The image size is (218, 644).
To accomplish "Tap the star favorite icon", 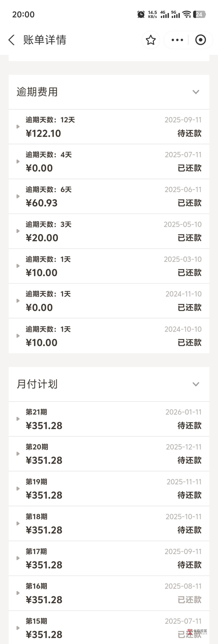I will (x=151, y=40).
